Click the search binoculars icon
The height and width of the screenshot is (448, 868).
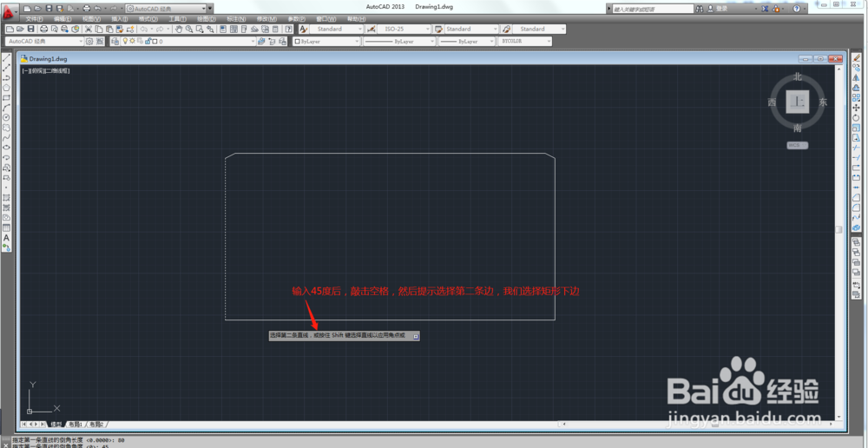699,9
